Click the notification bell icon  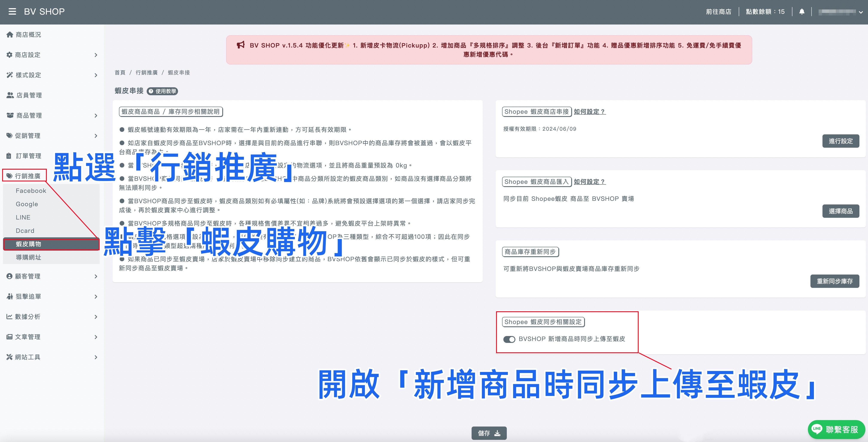(x=802, y=11)
